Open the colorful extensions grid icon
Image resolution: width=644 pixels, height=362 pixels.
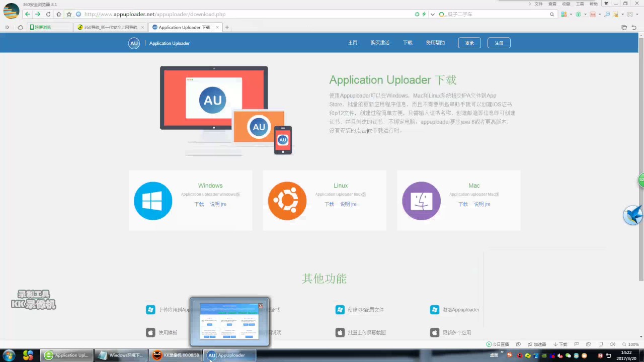click(x=564, y=14)
